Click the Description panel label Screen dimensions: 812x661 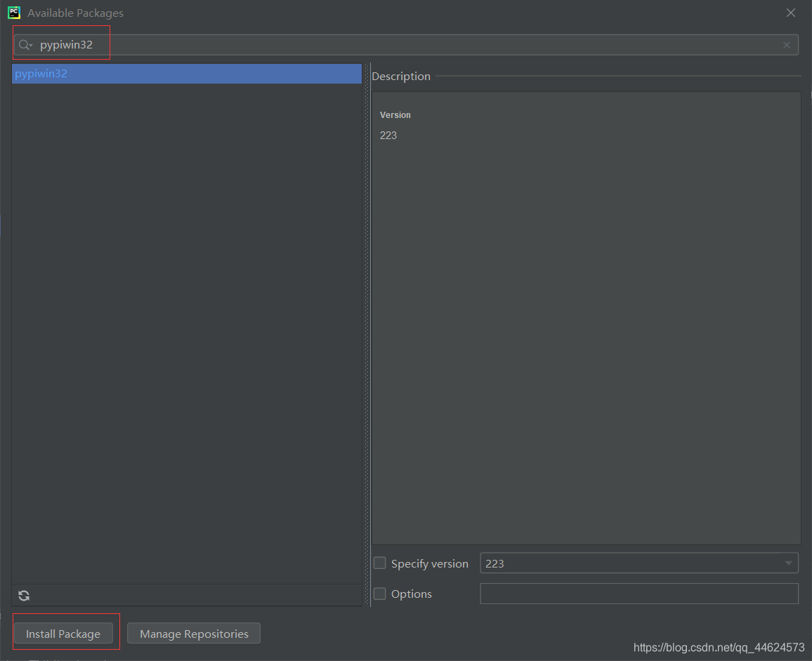tap(401, 76)
